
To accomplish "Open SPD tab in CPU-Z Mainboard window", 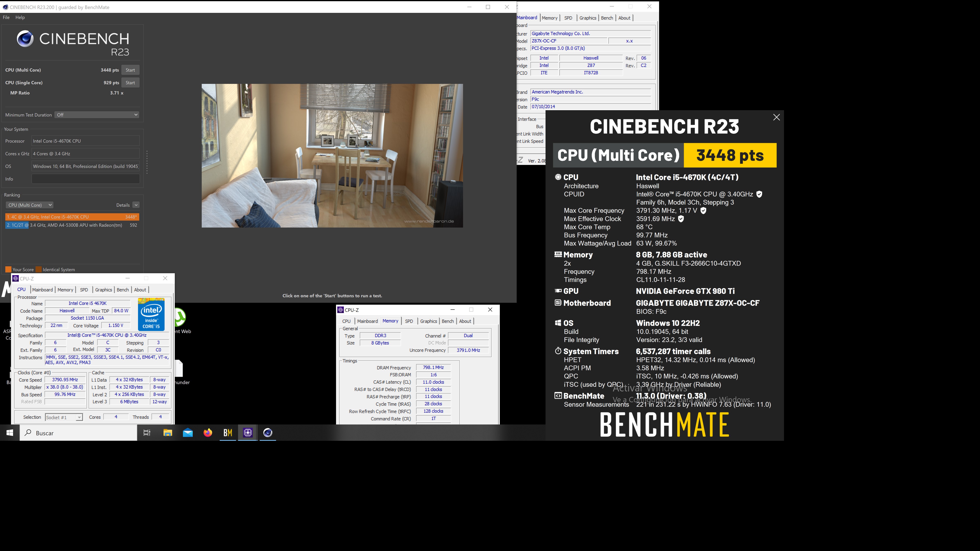I will point(568,18).
